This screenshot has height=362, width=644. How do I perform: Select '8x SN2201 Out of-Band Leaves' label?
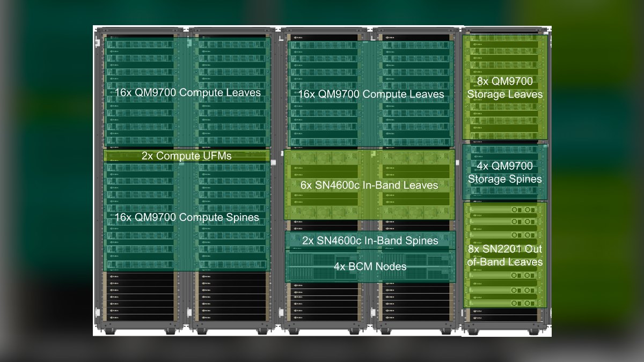point(505,256)
